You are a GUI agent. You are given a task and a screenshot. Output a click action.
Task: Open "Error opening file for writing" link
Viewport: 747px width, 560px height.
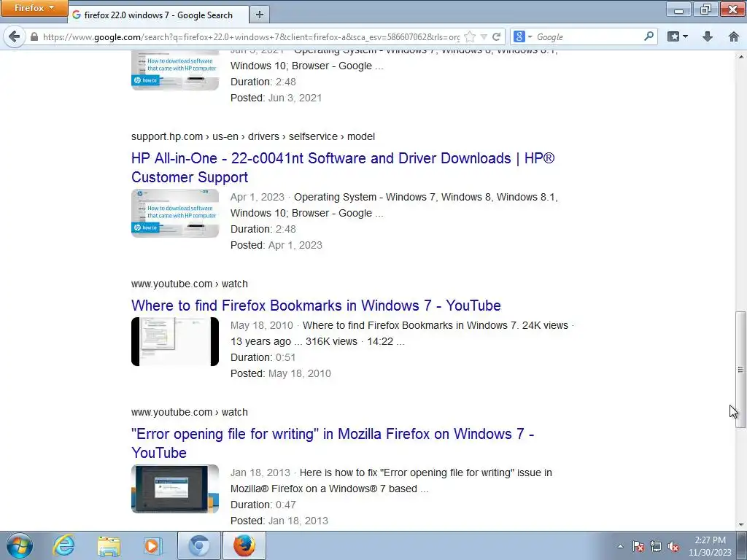click(333, 443)
